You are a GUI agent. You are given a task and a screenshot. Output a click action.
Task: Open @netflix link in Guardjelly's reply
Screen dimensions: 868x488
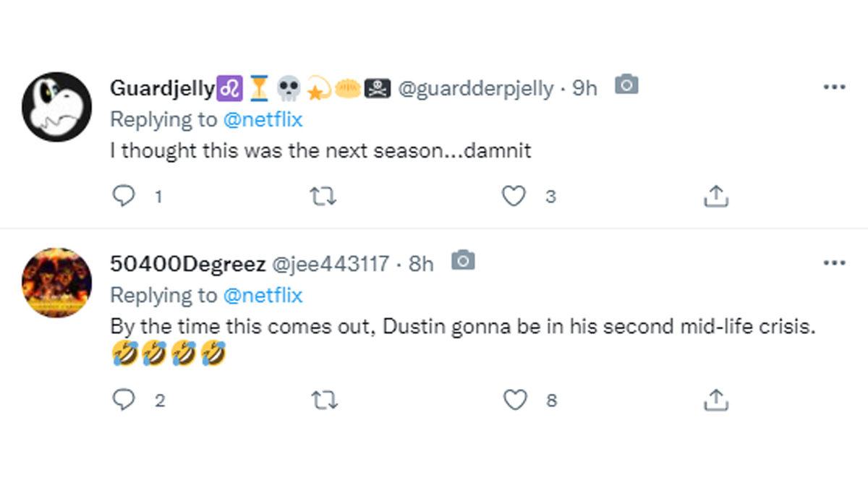click(263, 119)
